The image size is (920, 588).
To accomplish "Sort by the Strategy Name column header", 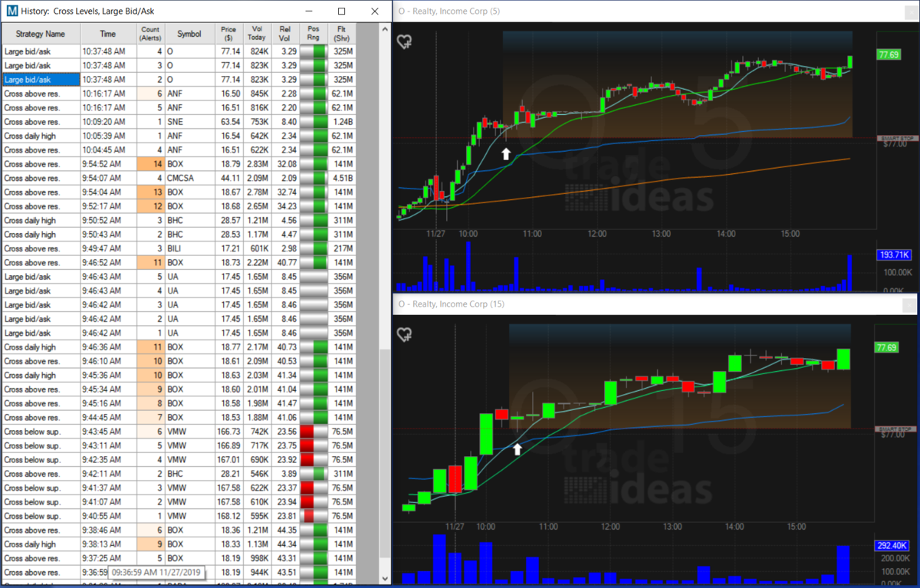I will click(x=40, y=34).
